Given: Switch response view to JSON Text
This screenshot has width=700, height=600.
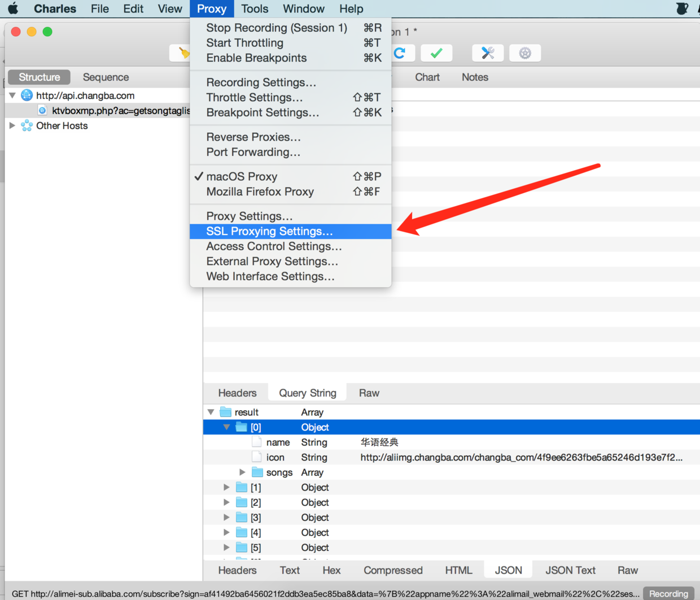Looking at the screenshot, I should coord(570,570).
